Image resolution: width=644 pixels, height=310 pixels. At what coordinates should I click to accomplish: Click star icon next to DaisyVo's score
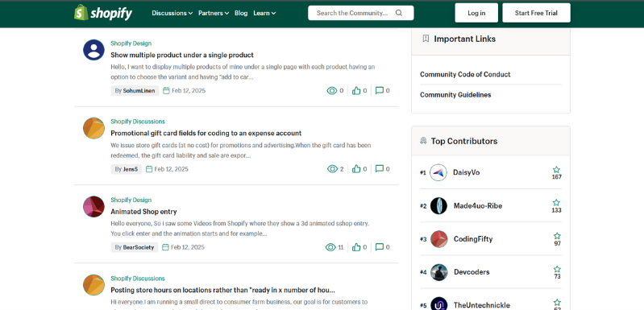click(556, 170)
